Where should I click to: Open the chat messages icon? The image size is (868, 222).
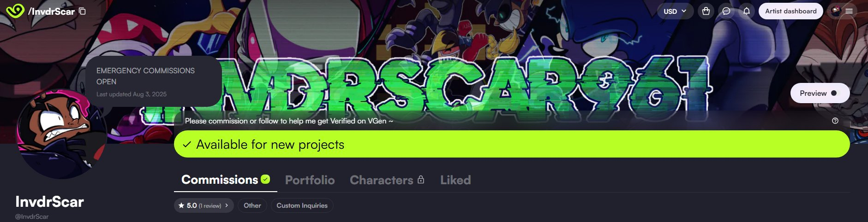point(726,11)
